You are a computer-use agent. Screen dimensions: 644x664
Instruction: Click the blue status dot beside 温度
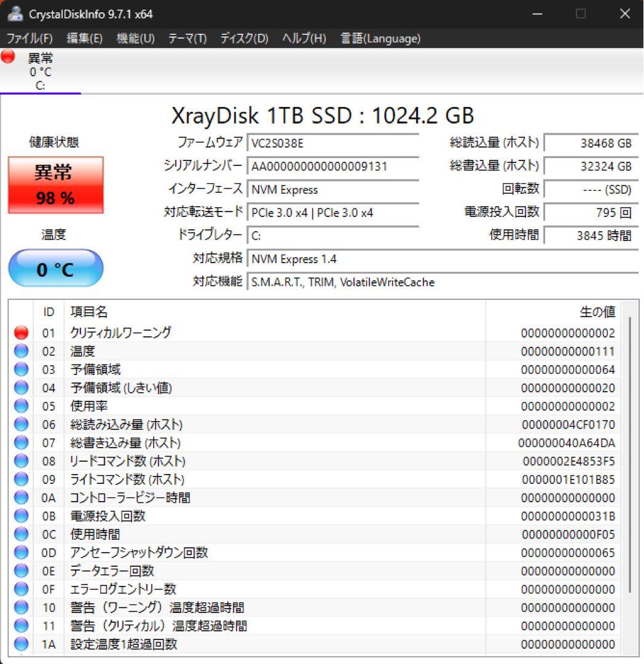[20, 351]
